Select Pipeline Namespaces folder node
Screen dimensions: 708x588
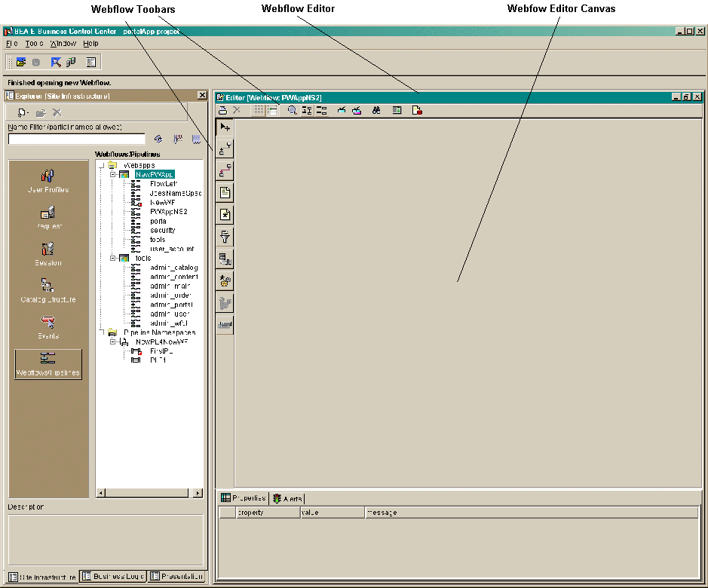pos(159,332)
